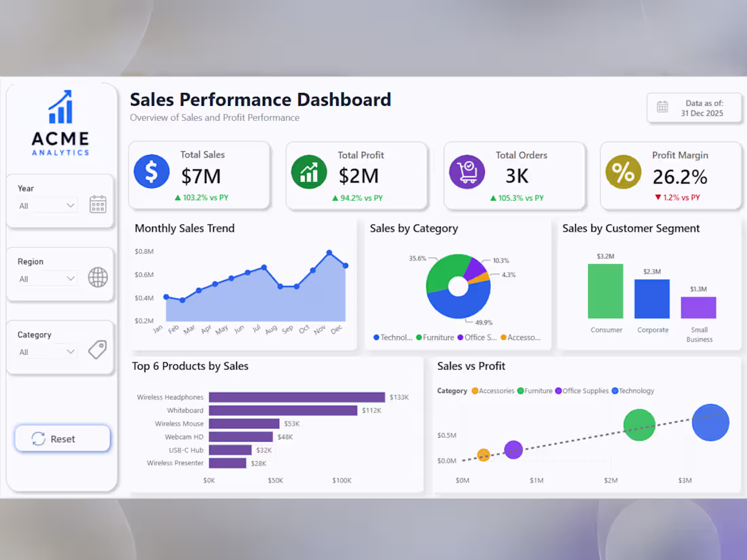Click the Sales by Customer Segment heading
The image size is (747, 560).
coord(631,228)
